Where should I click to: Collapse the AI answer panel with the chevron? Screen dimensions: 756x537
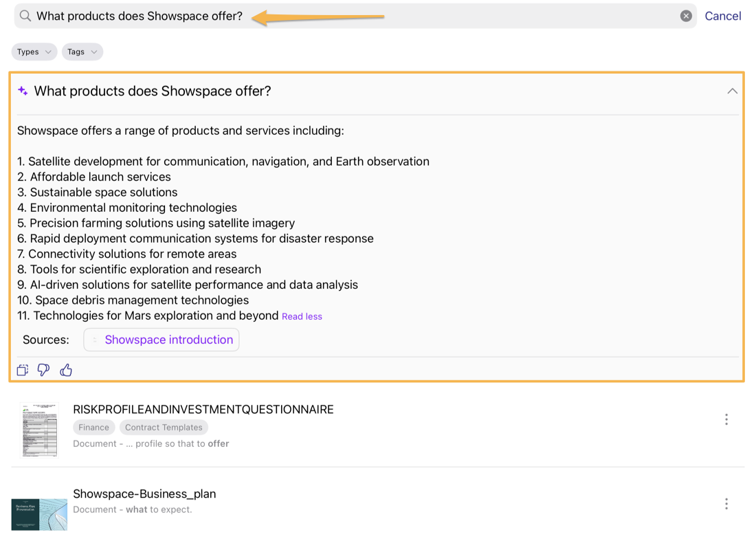[733, 91]
